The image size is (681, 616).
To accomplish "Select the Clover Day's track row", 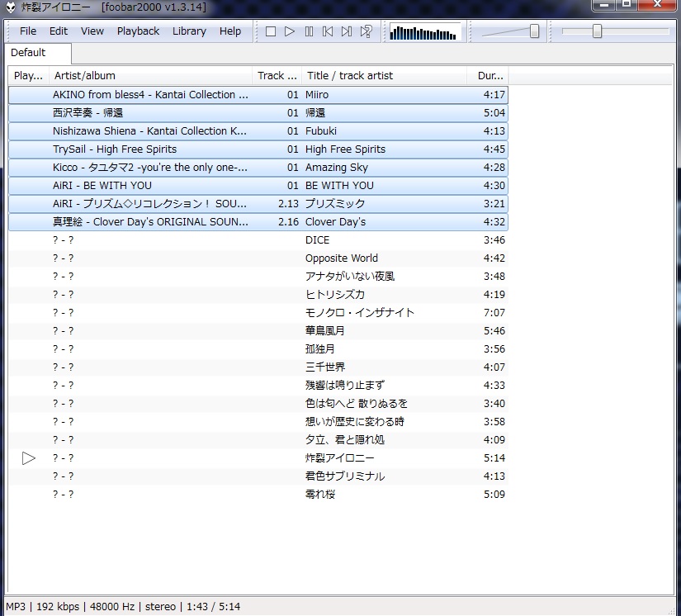I will [258, 222].
